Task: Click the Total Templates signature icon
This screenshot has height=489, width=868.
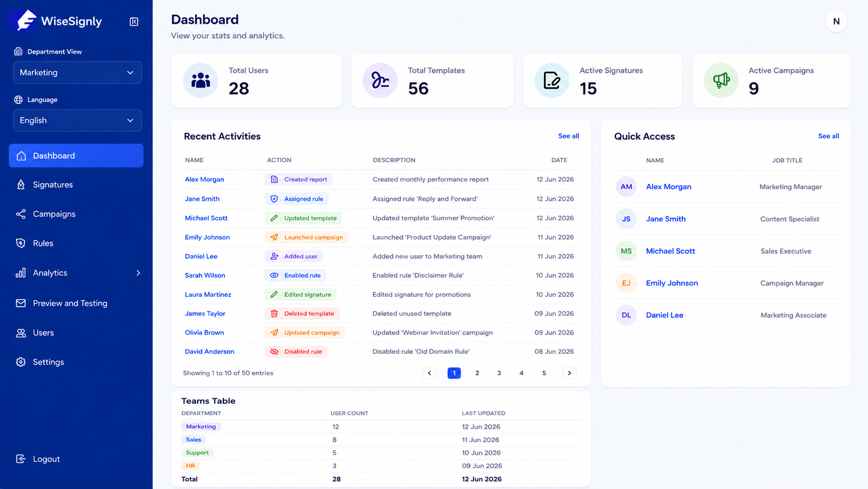Action: pos(380,81)
